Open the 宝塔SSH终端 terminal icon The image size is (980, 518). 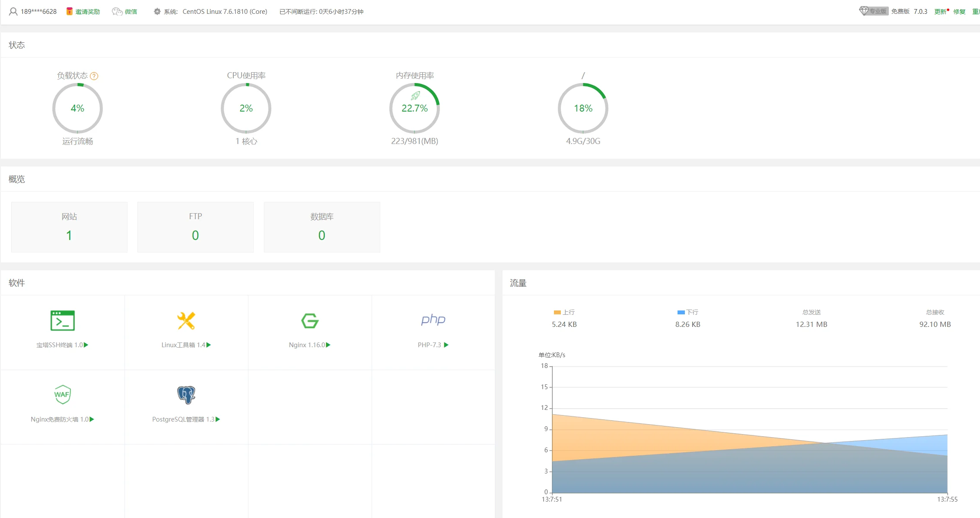click(x=63, y=320)
